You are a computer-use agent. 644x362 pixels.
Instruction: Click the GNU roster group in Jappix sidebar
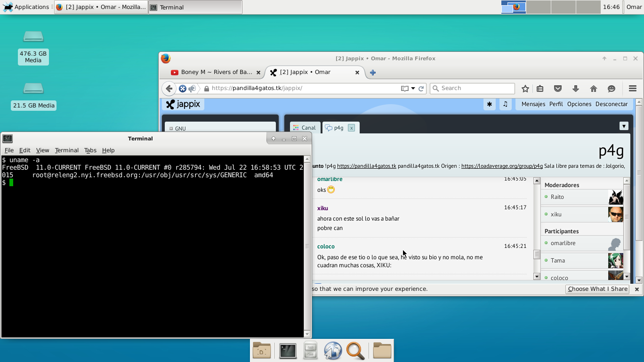[220, 128]
